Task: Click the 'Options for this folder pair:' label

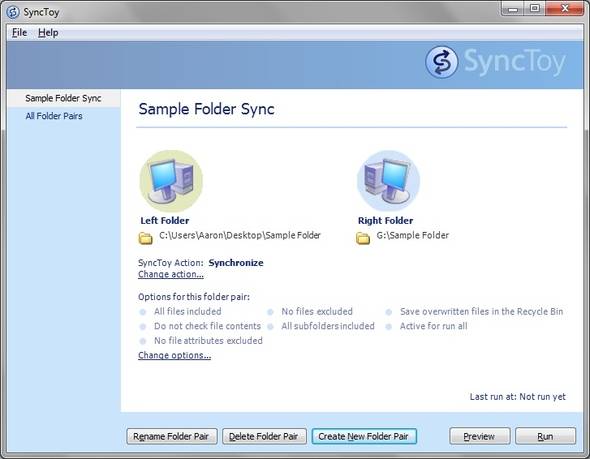Action: click(x=194, y=297)
